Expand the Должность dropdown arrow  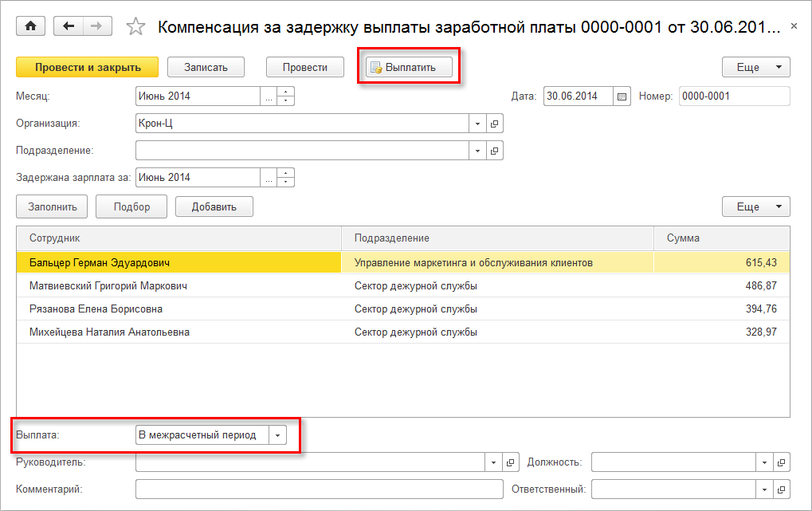pos(764,462)
